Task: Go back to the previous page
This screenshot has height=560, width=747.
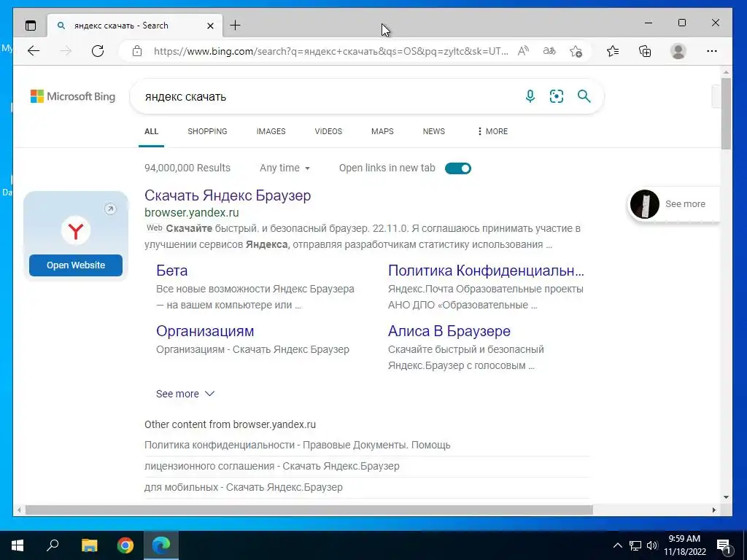Action: (34, 51)
